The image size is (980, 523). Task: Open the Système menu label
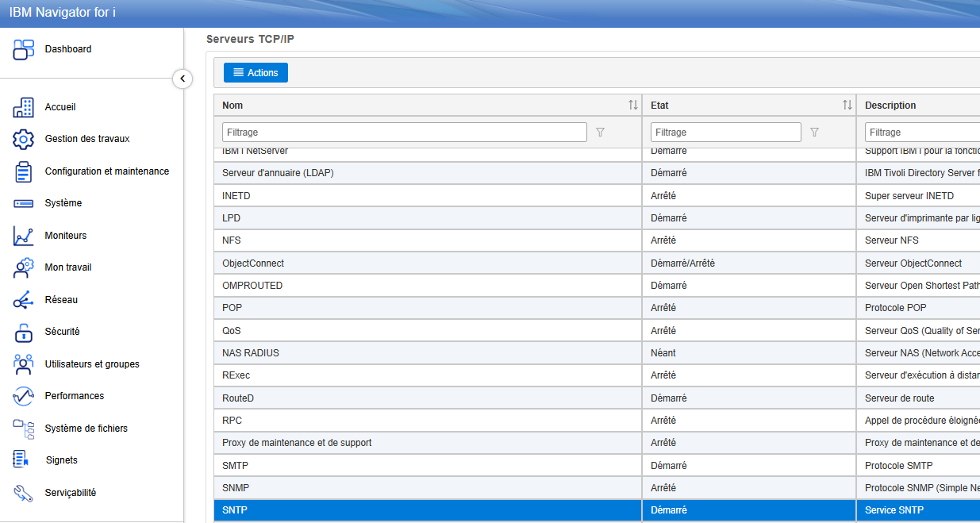[63, 203]
